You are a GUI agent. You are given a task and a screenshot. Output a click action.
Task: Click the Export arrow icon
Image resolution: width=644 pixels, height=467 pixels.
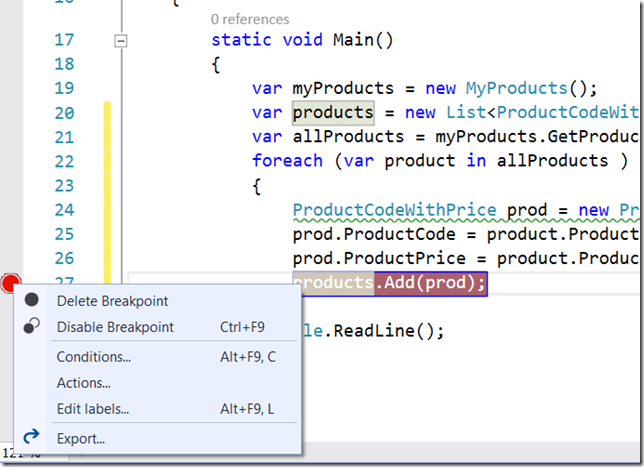click(32, 437)
